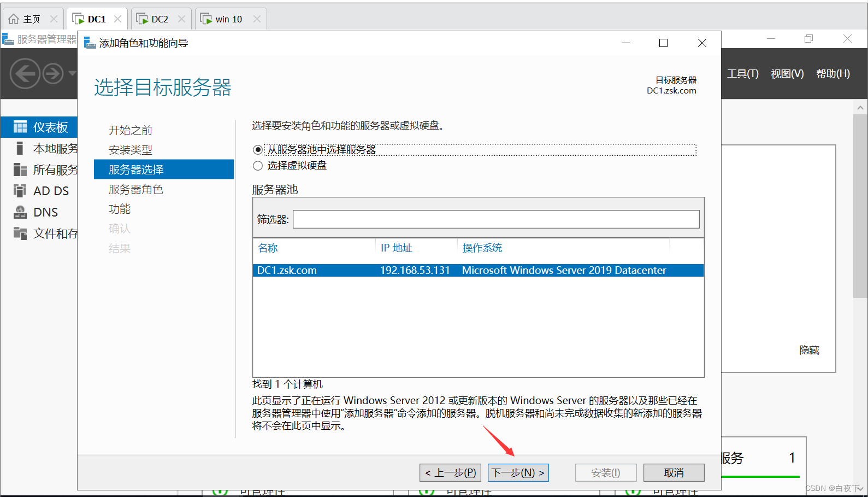
Task: Select 选择虚拟硬盘 radio button
Action: click(258, 166)
